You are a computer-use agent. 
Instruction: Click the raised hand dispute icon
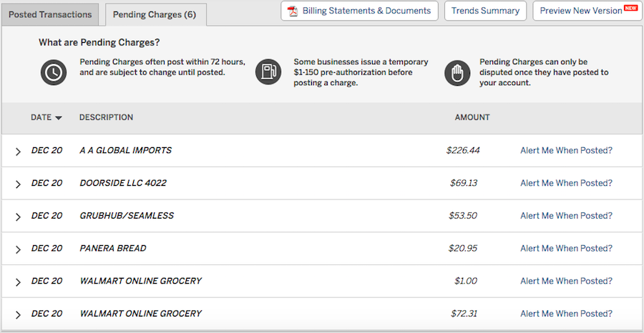[x=457, y=73]
